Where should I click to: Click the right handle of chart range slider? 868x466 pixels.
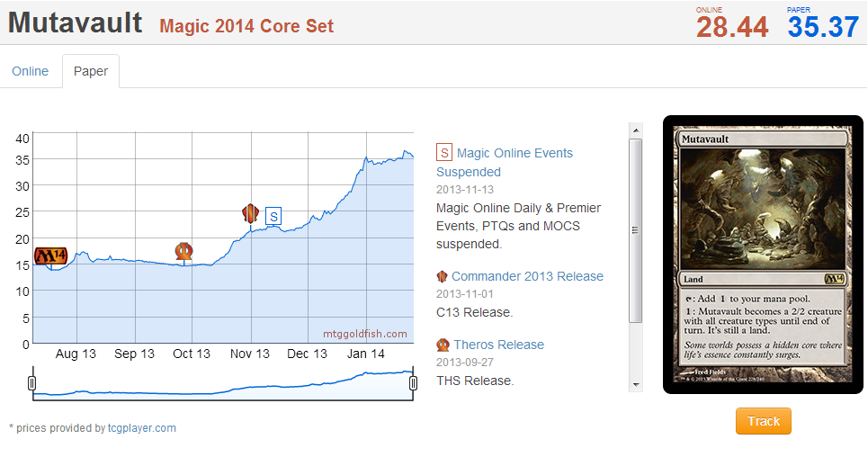click(x=414, y=383)
